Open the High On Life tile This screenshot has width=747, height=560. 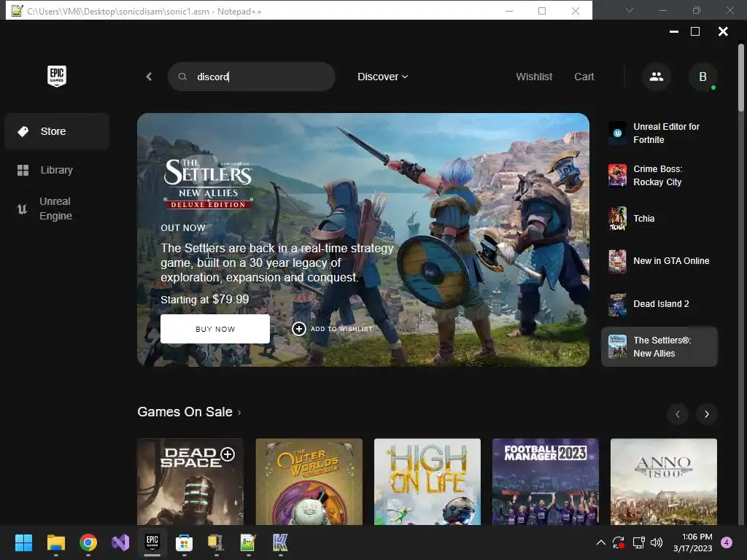[427, 482]
